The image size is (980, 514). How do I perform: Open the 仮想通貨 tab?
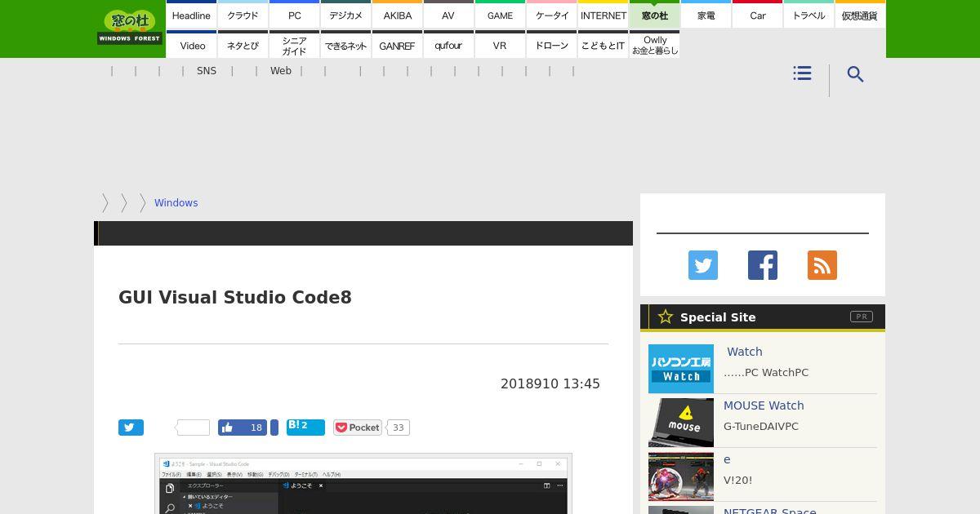tap(860, 15)
